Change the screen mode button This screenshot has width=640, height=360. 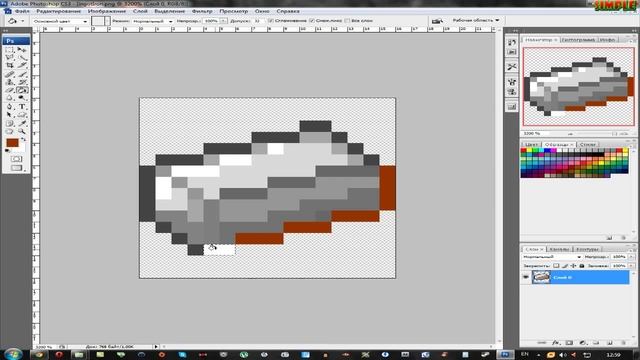[x=16, y=167]
